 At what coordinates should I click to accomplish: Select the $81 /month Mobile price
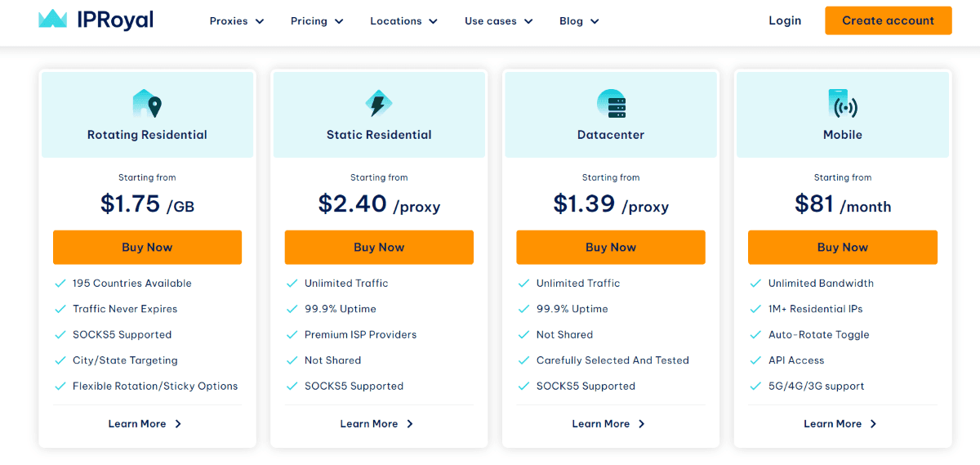pos(843,204)
